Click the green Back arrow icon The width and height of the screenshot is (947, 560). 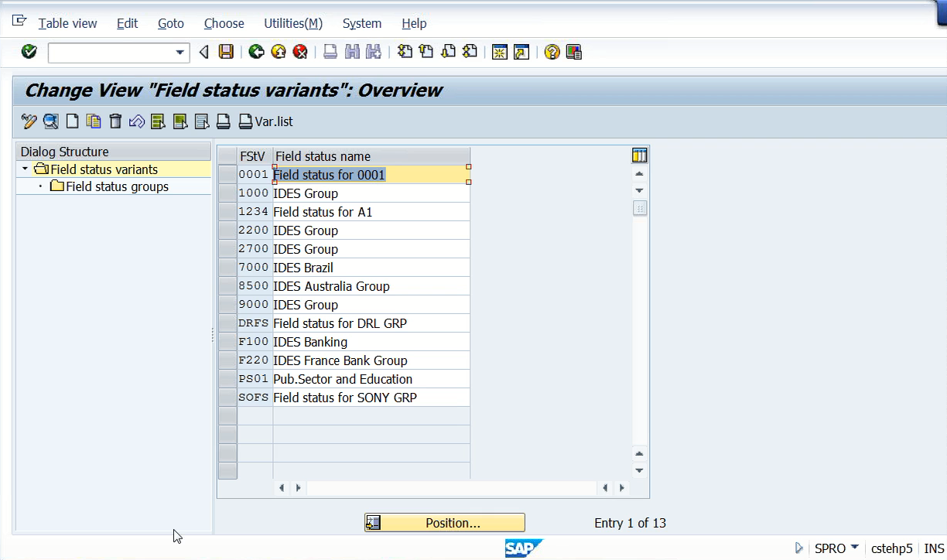(257, 52)
